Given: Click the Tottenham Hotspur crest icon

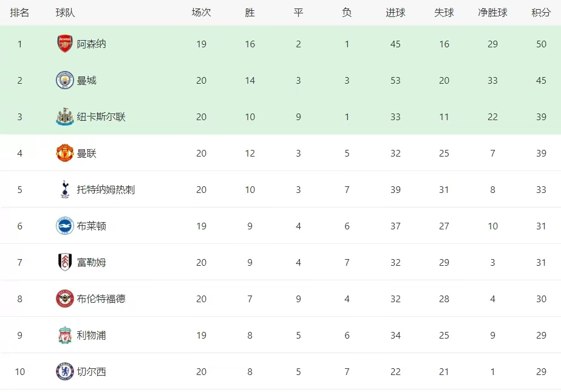Looking at the screenshot, I should [65, 189].
